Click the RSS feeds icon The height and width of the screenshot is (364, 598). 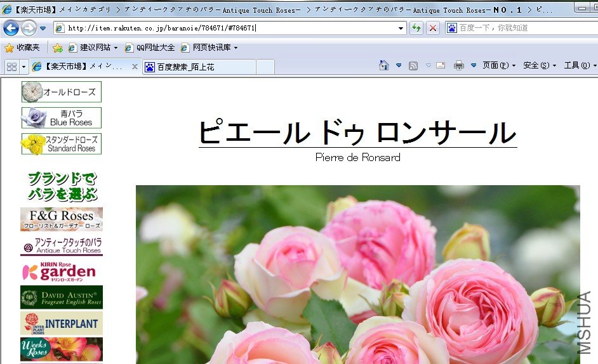click(x=413, y=65)
